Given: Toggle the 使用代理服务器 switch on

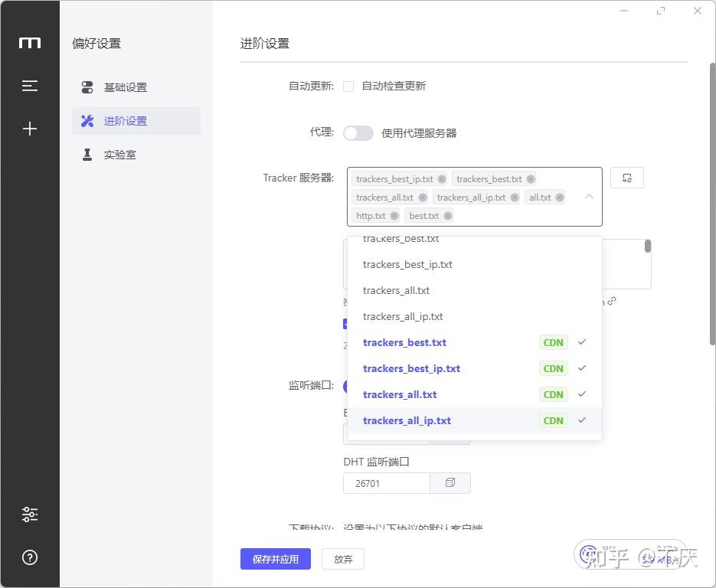Looking at the screenshot, I should tap(358, 132).
